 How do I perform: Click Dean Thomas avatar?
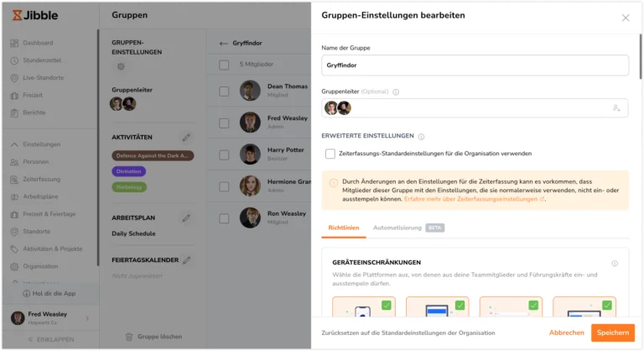(x=250, y=91)
